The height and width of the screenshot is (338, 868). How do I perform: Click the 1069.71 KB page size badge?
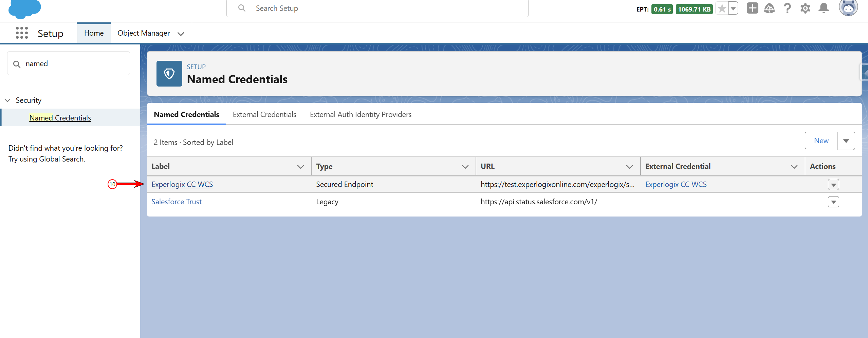[x=694, y=9]
